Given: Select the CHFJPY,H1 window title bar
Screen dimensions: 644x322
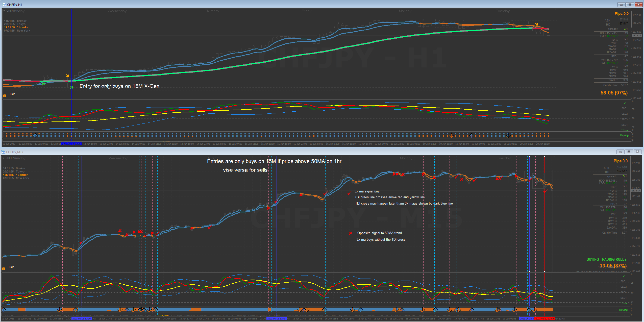Looking at the screenshot, I should point(303,5).
